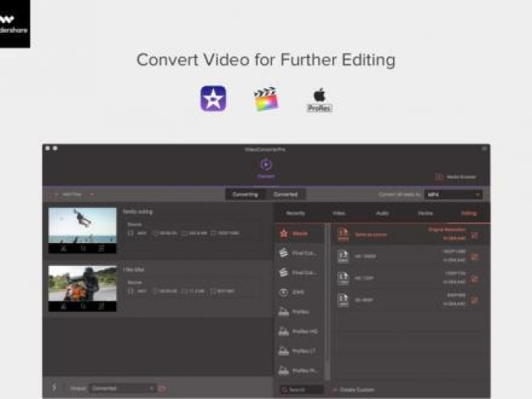Click the Final Cut Pro clapperboard icon under the heading

pos(266,99)
